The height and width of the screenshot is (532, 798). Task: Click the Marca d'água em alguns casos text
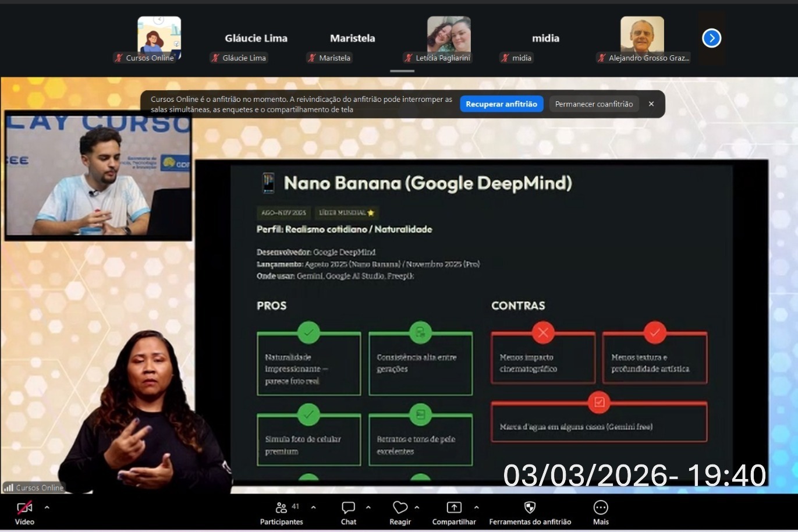(576, 427)
